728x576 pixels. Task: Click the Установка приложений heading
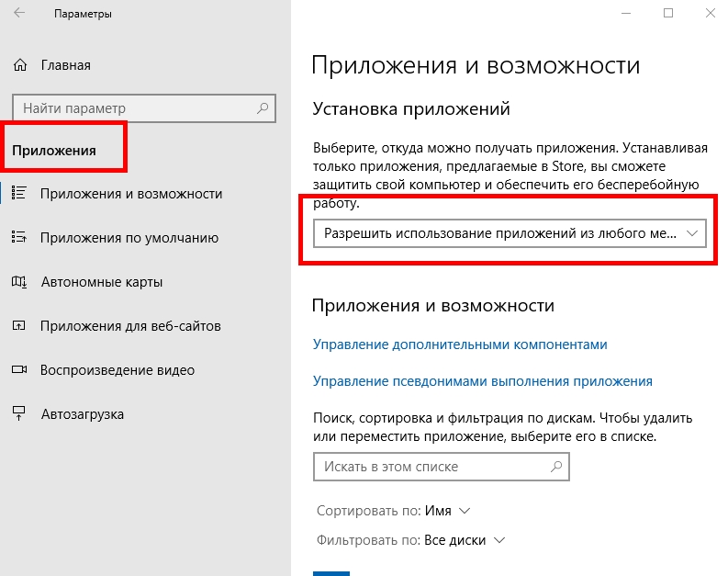click(411, 108)
